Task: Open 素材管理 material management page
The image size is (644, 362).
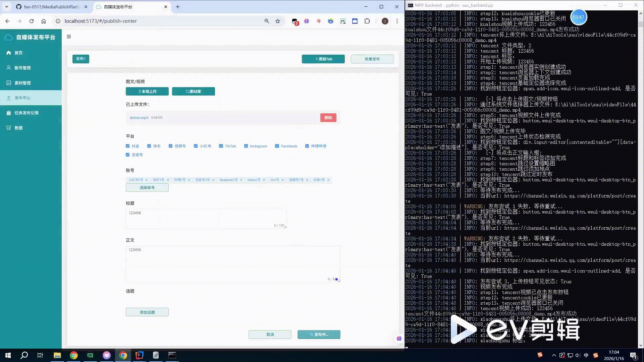Action: 22,83
